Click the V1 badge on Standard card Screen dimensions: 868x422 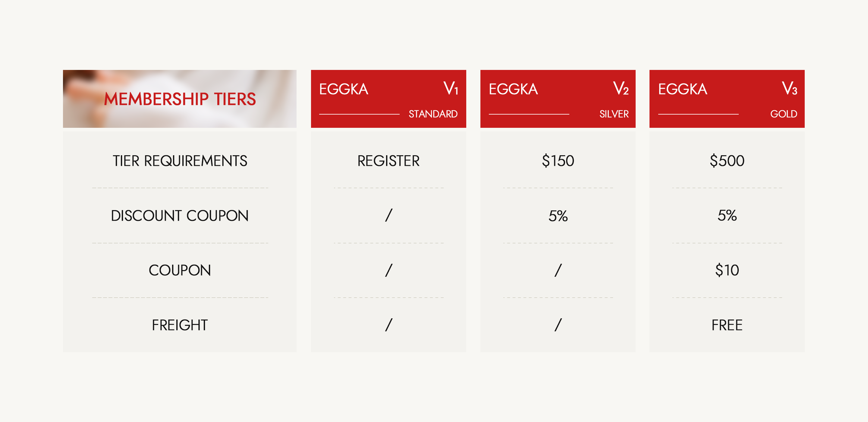451,88
